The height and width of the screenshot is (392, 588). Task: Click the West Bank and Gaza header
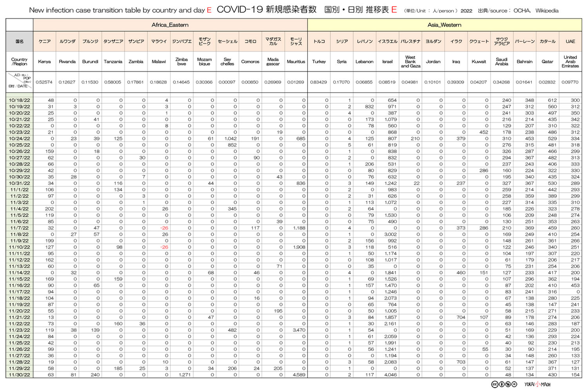tap(410, 62)
